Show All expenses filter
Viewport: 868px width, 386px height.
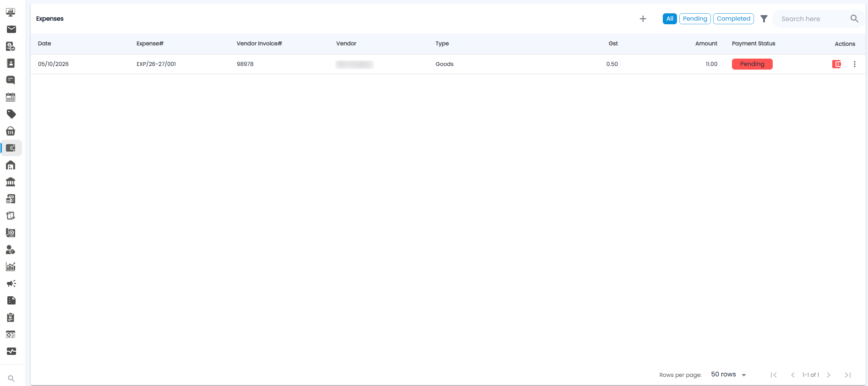670,19
